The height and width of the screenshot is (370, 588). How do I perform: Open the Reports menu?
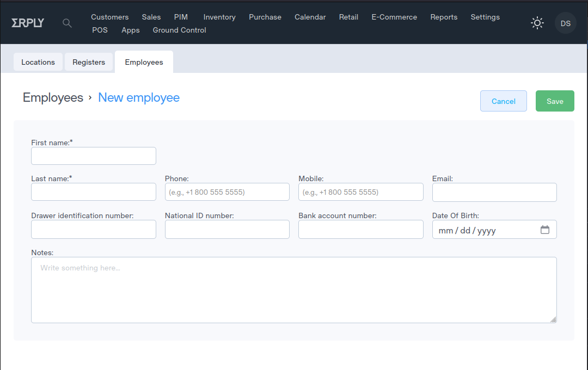444,17
